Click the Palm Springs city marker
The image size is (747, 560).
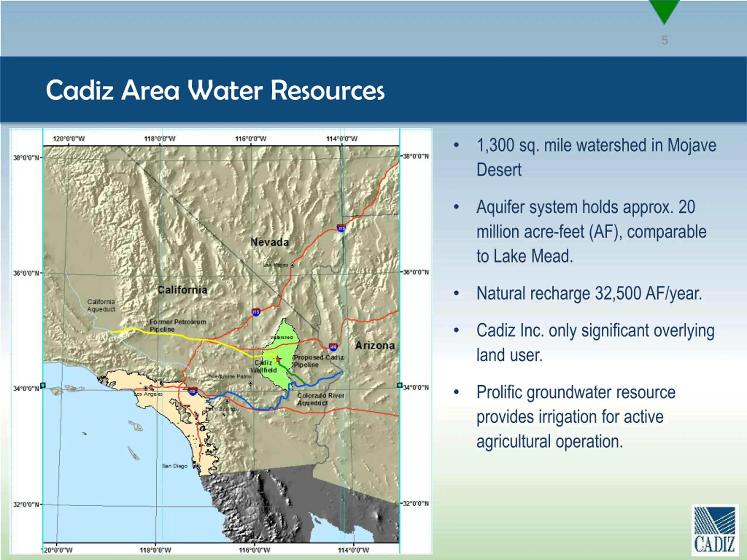[x=227, y=401]
